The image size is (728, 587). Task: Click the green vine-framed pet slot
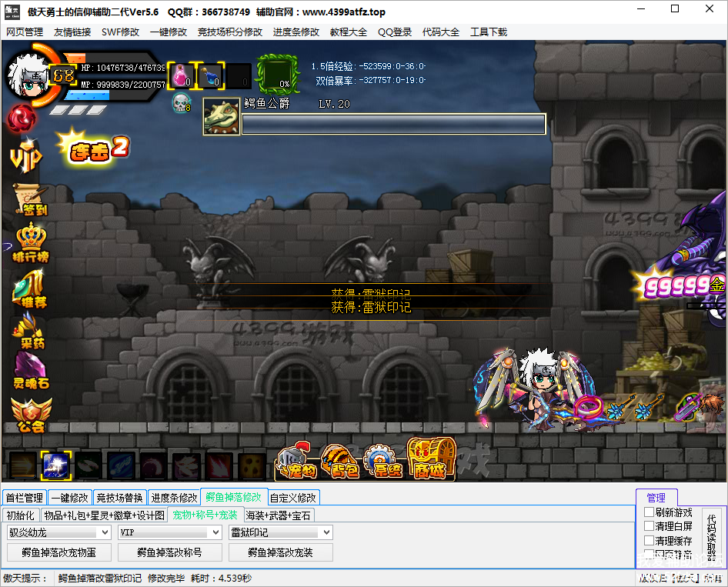(x=278, y=74)
